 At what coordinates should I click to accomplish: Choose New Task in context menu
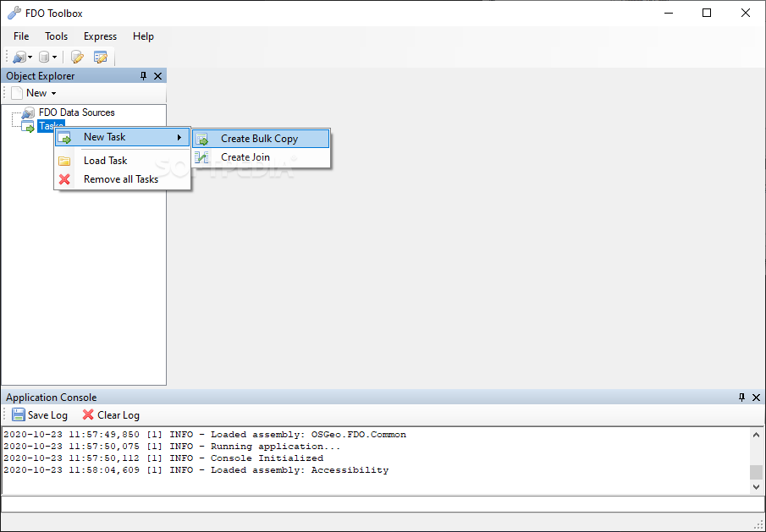(122, 137)
